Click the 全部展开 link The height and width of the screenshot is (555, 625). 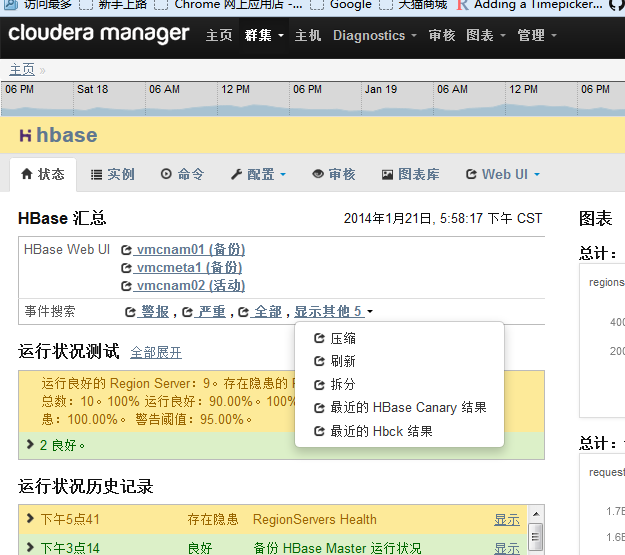pyautogui.click(x=156, y=352)
